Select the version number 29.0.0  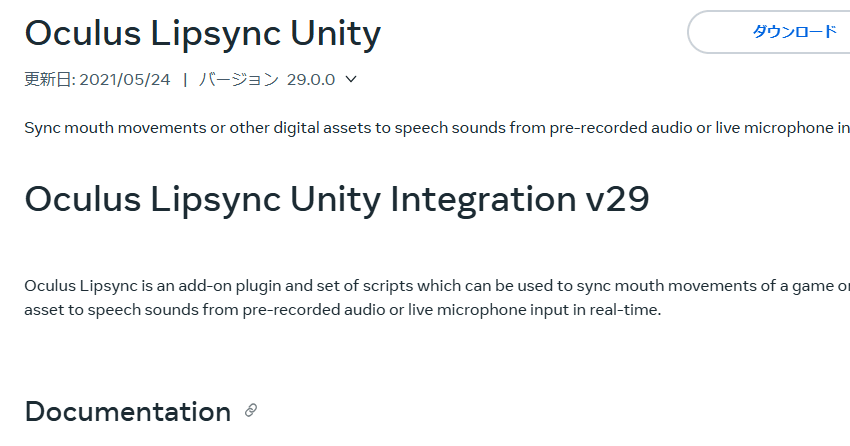311,80
